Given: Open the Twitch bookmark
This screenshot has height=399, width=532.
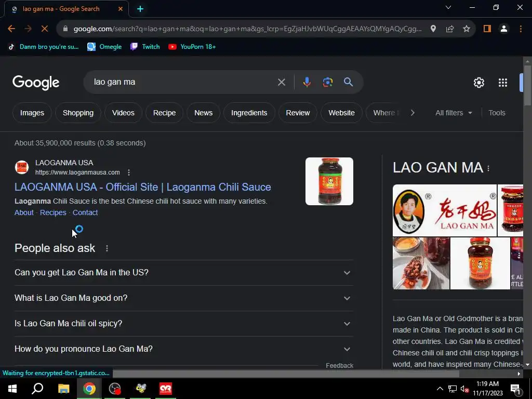Looking at the screenshot, I should 145,47.
